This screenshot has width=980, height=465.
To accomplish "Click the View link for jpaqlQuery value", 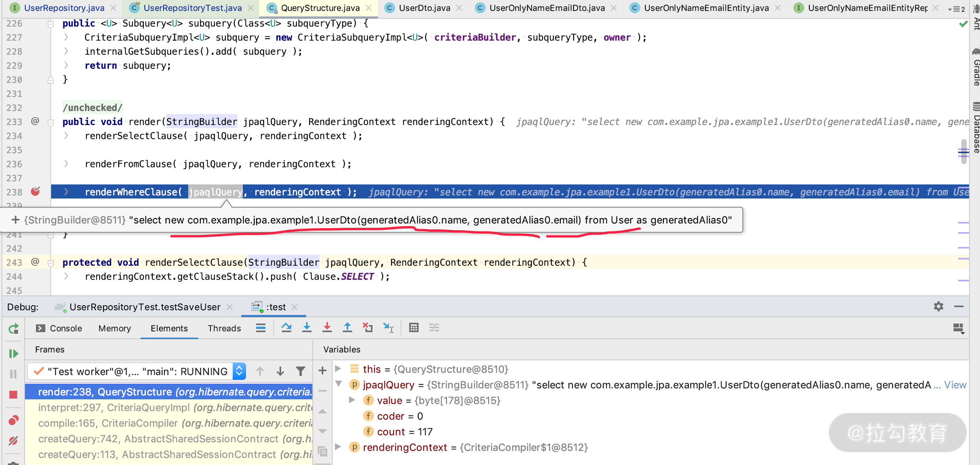I will [955, 385].
